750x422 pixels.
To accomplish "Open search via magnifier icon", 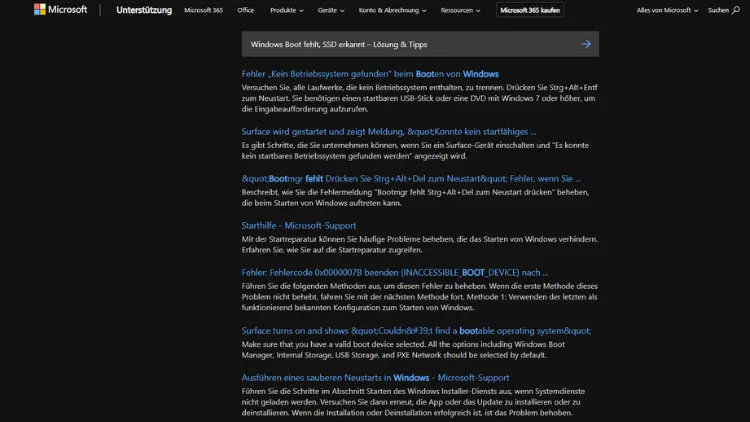I will pos(736,10).
